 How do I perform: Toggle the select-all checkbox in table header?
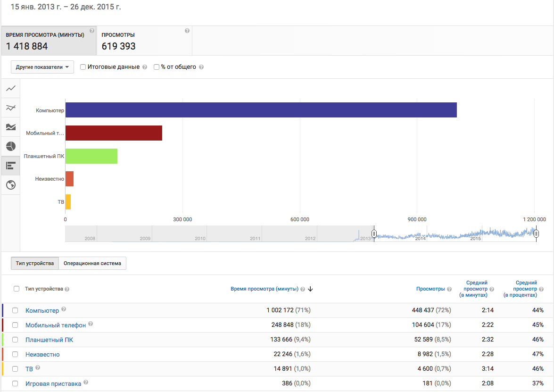coord(16,289)
